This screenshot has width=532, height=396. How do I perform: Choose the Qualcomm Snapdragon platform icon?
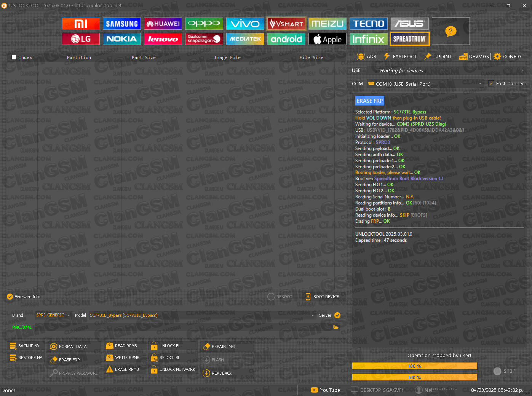click(204, 39)
